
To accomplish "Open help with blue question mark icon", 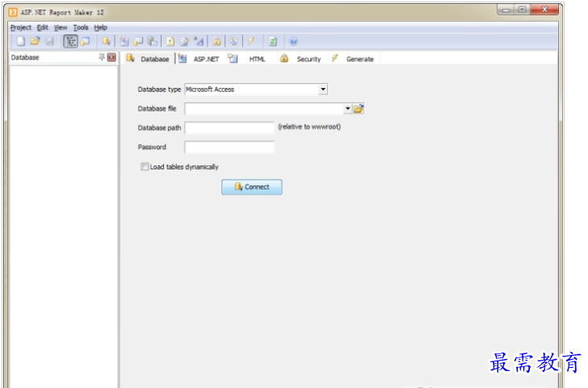I will coord(293,41).
